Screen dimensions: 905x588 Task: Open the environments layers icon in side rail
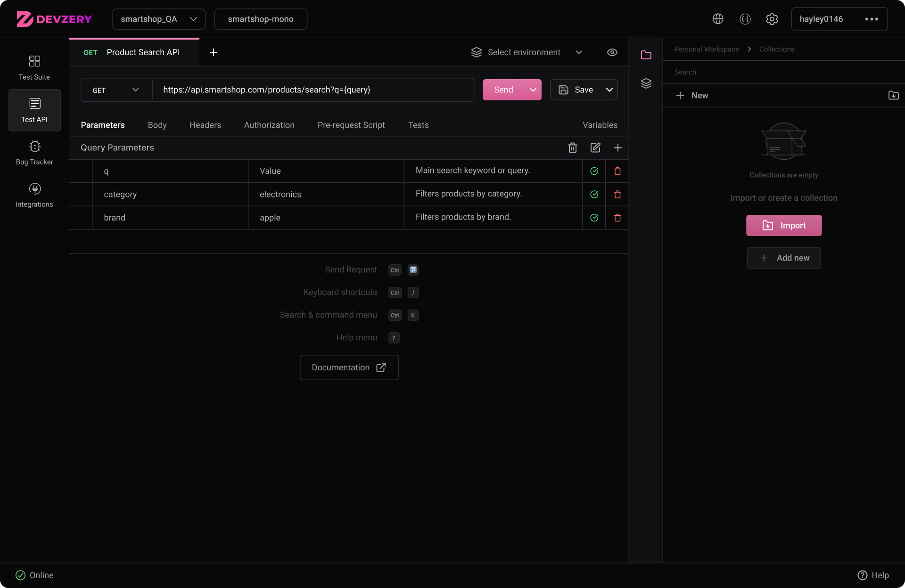tap(646, 83)
